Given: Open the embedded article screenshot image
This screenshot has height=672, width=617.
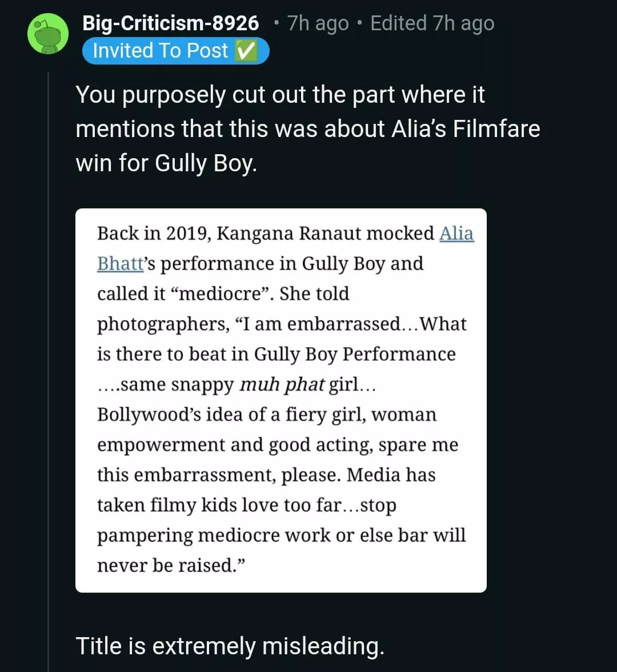Looking at the screenshot, I should pyautogui.click(x=281, y=400).
